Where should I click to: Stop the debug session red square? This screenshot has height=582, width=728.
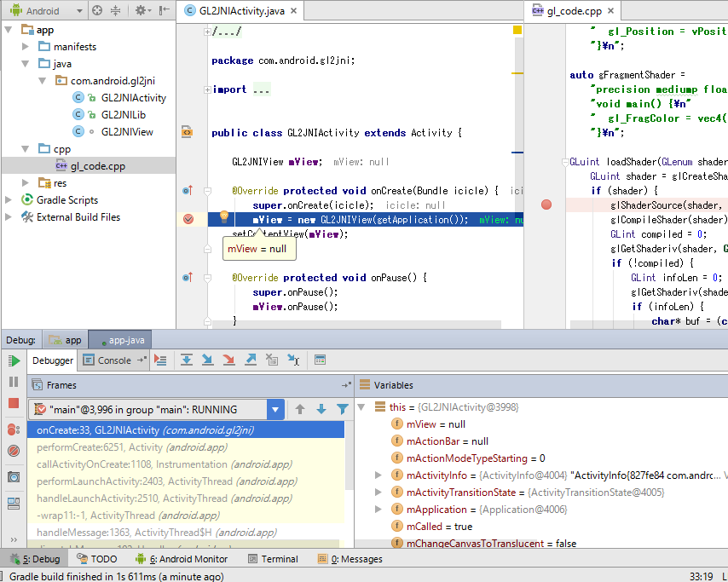click(x=14, y=403)
